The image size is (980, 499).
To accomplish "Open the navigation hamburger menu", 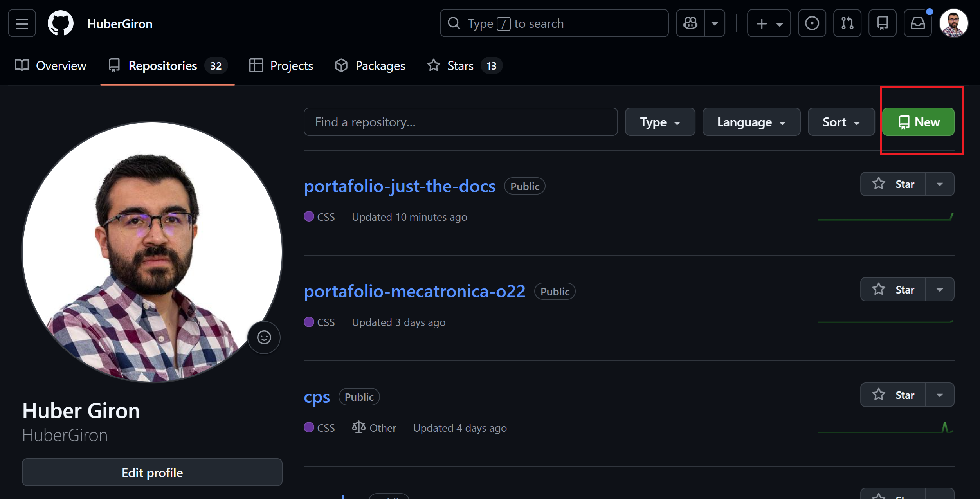I will click(x=22, y=23).
